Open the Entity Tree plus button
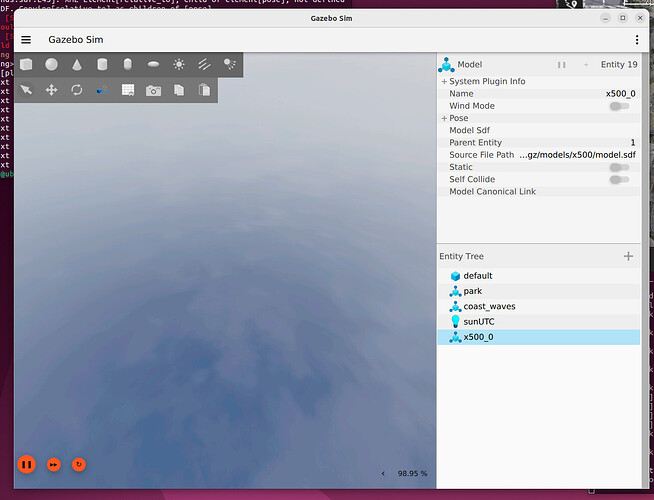The height and width of the screenshot is (500, 654). click(628, 256)
